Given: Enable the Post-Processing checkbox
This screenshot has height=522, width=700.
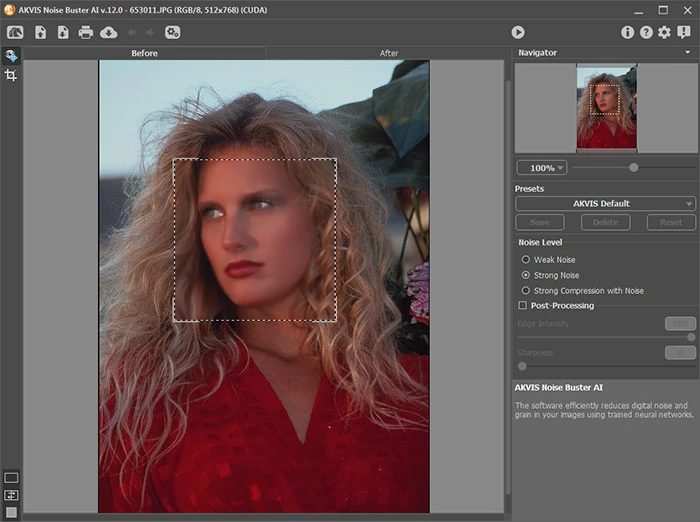Looking at the screenshot, I should pos(522,305).
